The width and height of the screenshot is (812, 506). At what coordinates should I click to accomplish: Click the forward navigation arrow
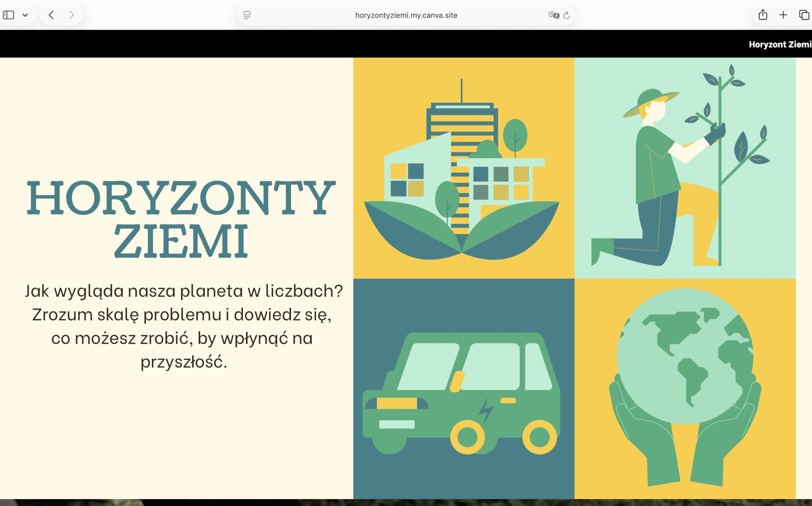pos(71,15)
